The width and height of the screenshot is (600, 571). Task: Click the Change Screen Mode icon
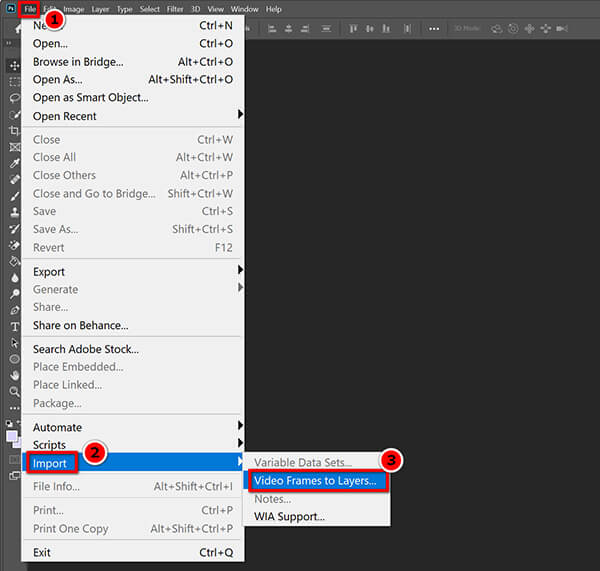tap(15, 476)
